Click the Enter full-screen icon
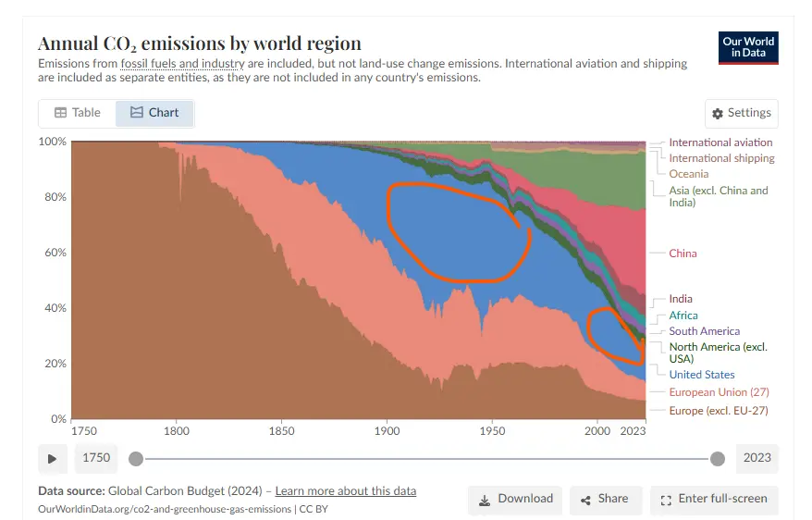The height and width of the screenshot is (520, 812). (666, 500)
